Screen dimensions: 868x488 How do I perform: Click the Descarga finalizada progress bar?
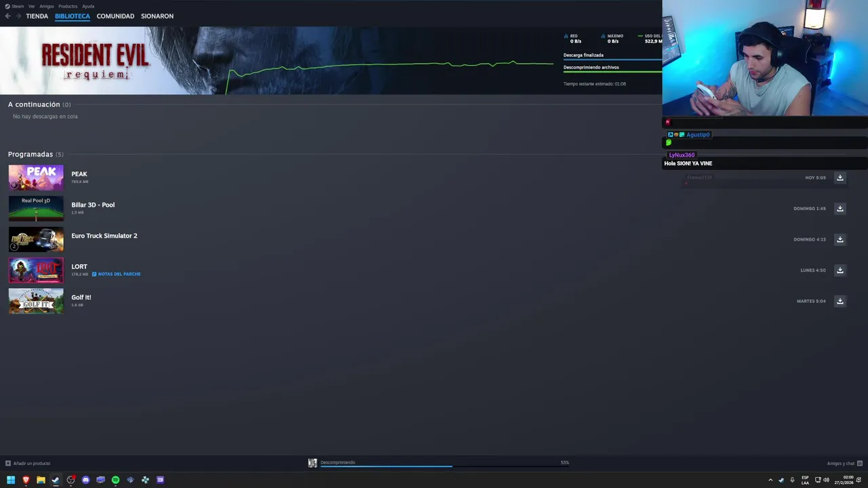(x=612, y=60)
